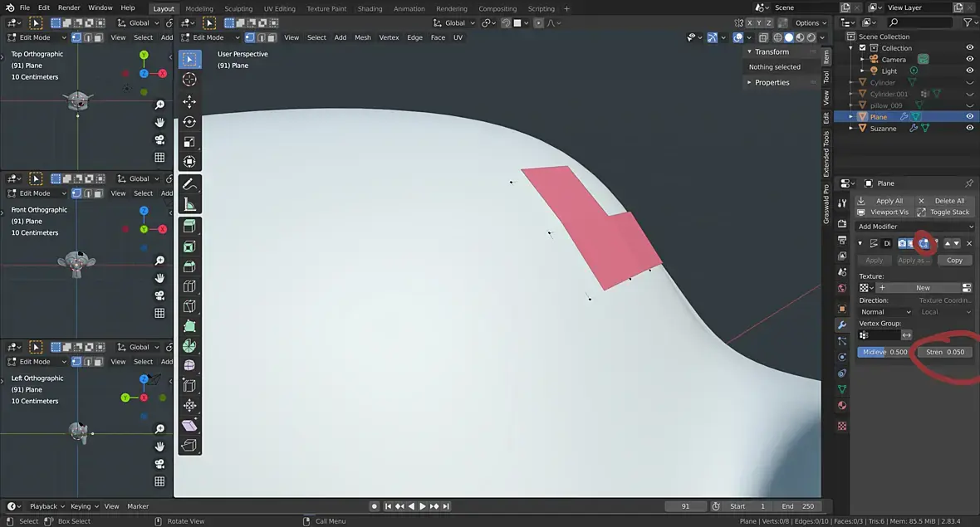
Task: Open the Shading workspace tab
Action: [370, 9]
